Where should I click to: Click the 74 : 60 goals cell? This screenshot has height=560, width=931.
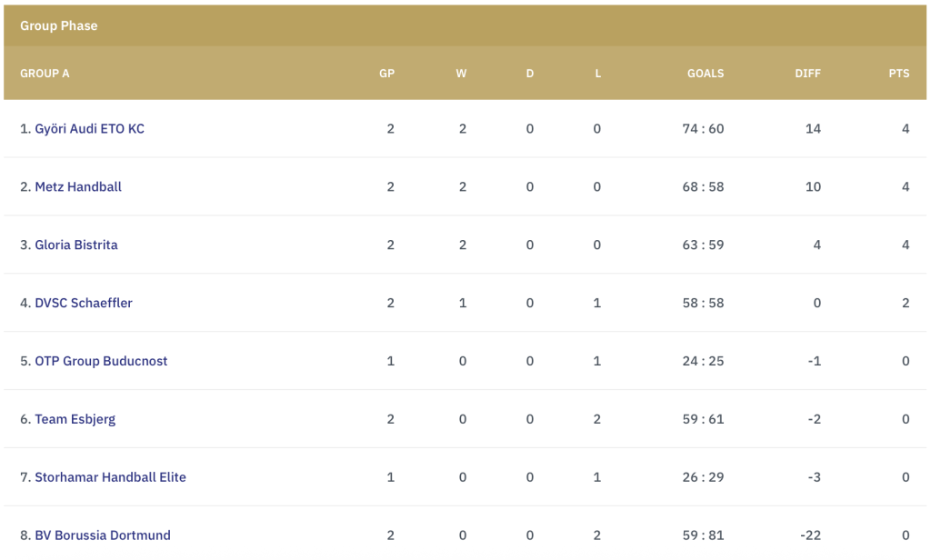[x=703, y=129]
